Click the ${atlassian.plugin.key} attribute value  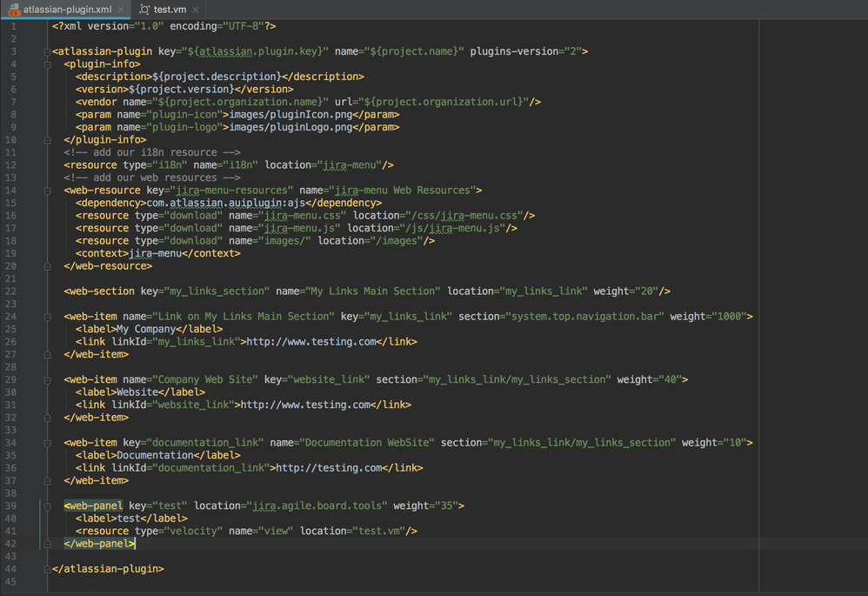coord(255,51)
